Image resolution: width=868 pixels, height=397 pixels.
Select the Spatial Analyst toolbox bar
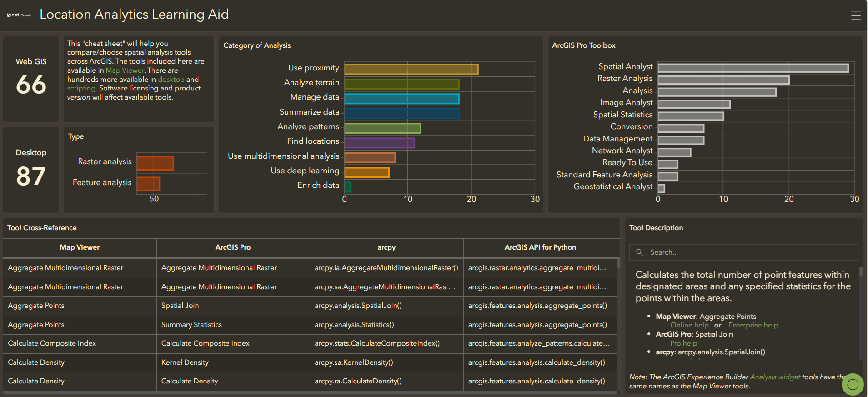[753, 68]
